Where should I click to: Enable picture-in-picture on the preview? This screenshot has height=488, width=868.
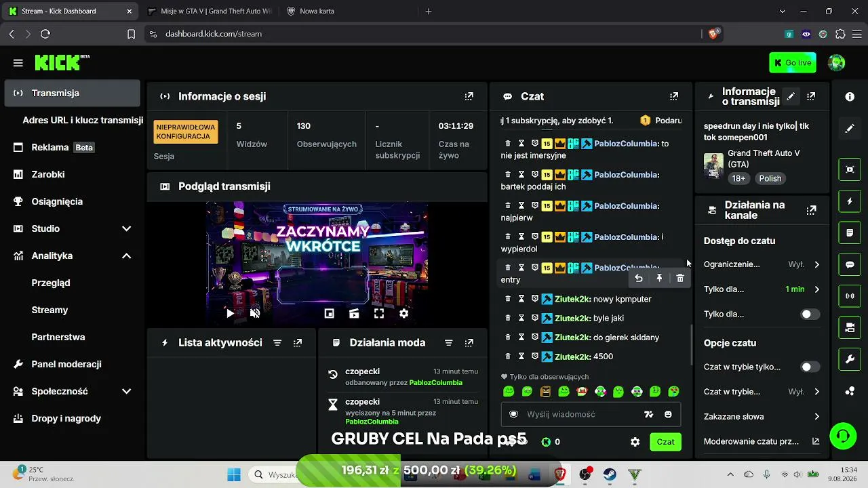click(x=329, y=313)
